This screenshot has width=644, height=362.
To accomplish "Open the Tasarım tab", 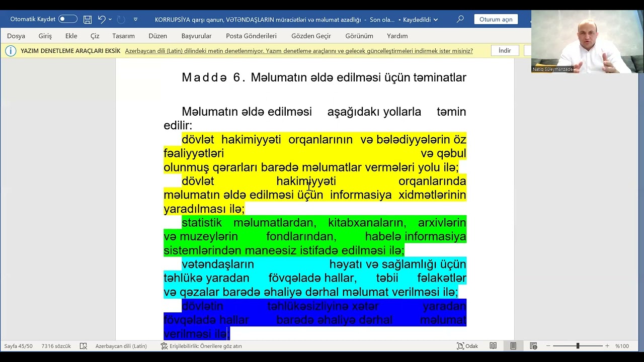I will (x=123, y=36).
